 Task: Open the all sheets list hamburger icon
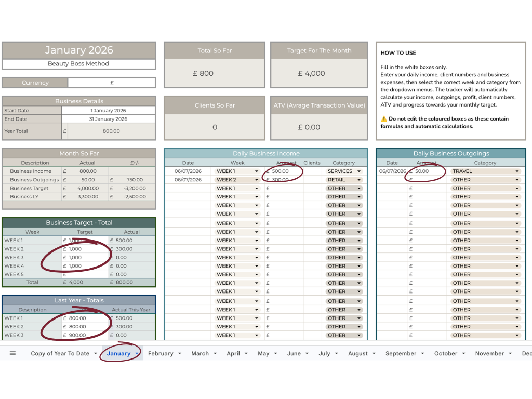(12, 353)
